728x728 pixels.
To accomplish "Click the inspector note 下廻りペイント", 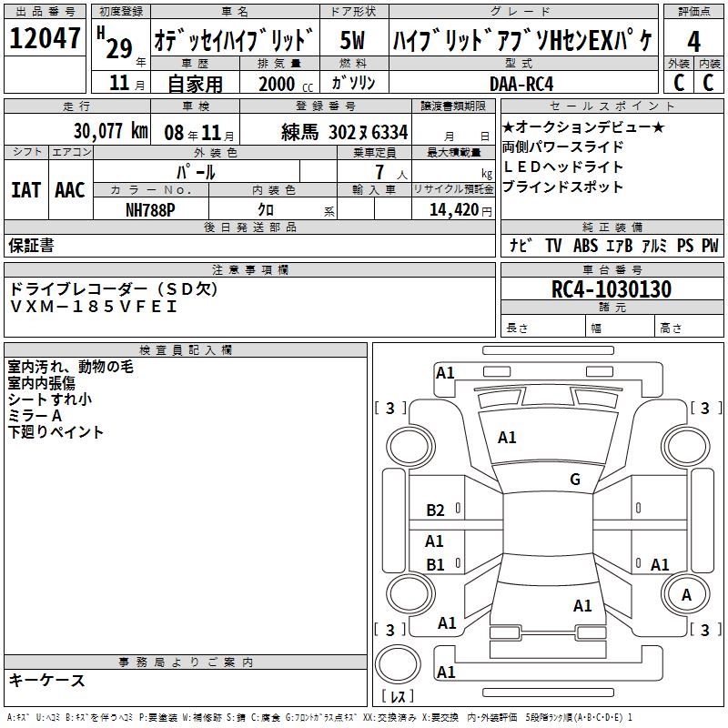I will (x=56, y=431).
